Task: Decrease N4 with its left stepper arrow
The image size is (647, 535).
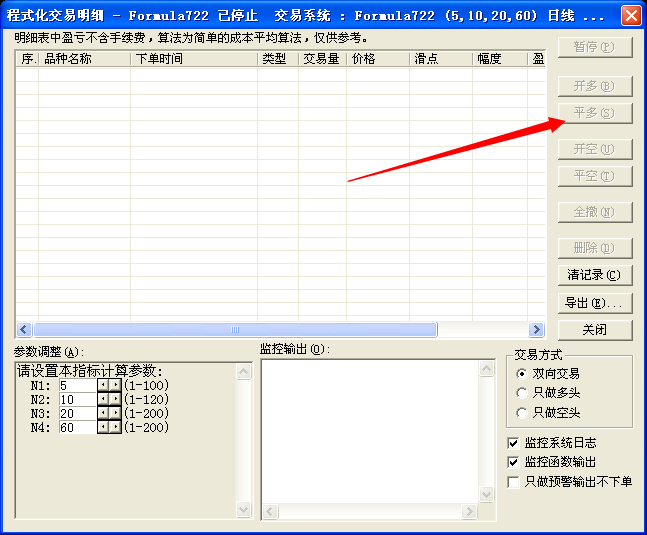Action: 103,427
